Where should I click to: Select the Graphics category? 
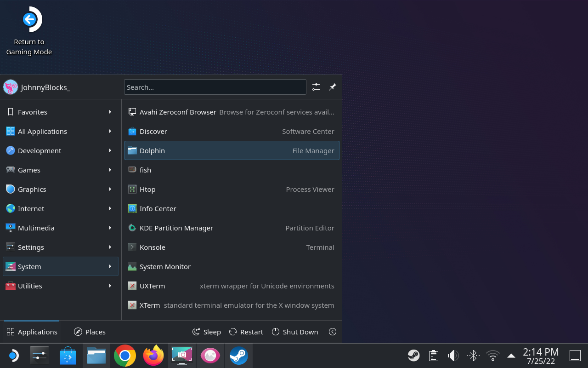[x=61, y=189]
